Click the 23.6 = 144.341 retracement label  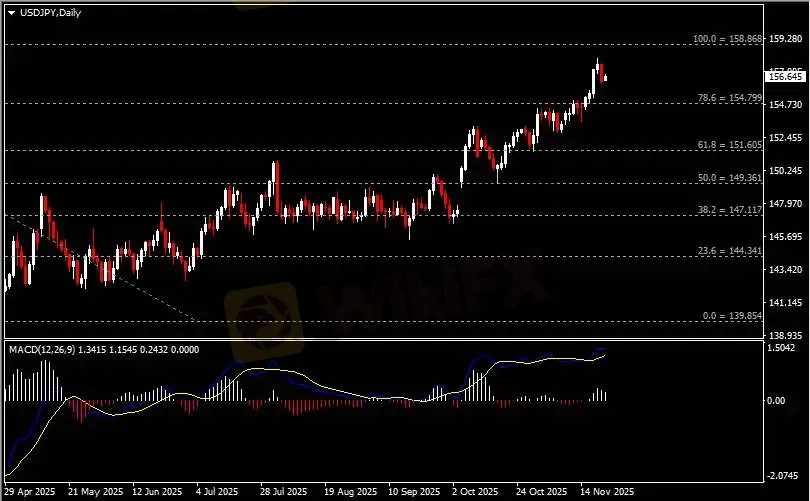(x=730, y=251)
